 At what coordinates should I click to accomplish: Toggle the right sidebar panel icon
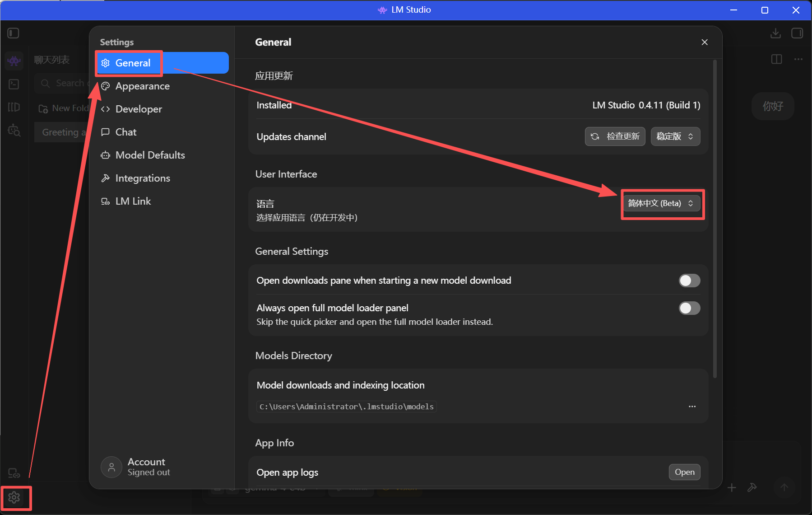(797, 33)
